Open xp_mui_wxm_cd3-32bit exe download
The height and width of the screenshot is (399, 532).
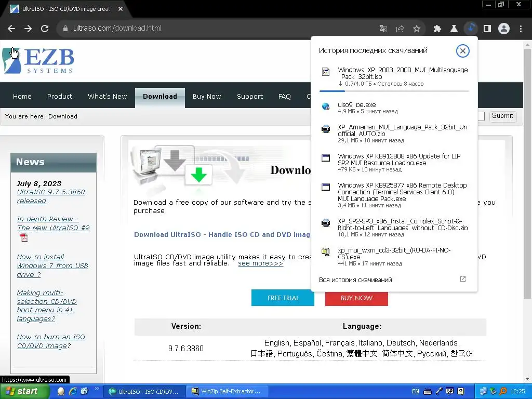[x=394, y=257]
